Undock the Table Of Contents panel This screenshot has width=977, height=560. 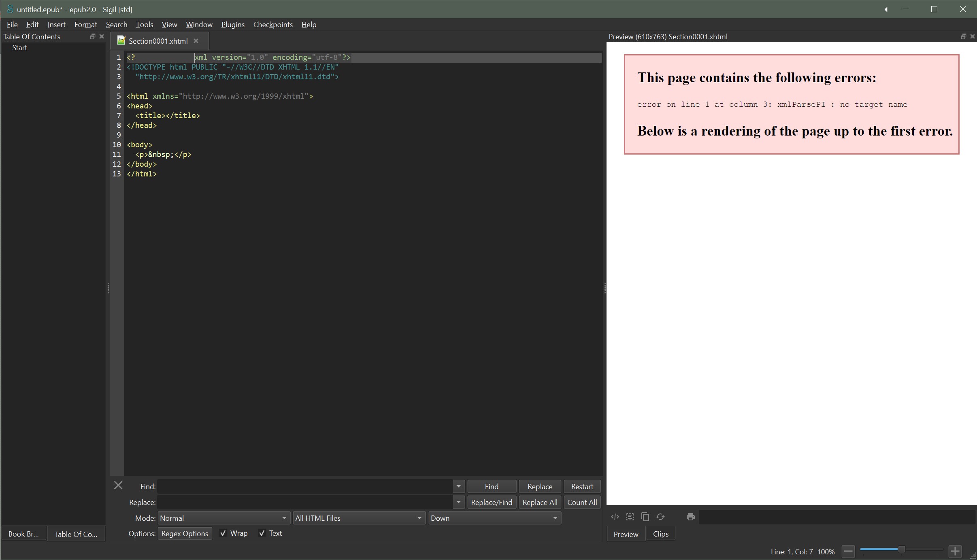pos(92,36)
